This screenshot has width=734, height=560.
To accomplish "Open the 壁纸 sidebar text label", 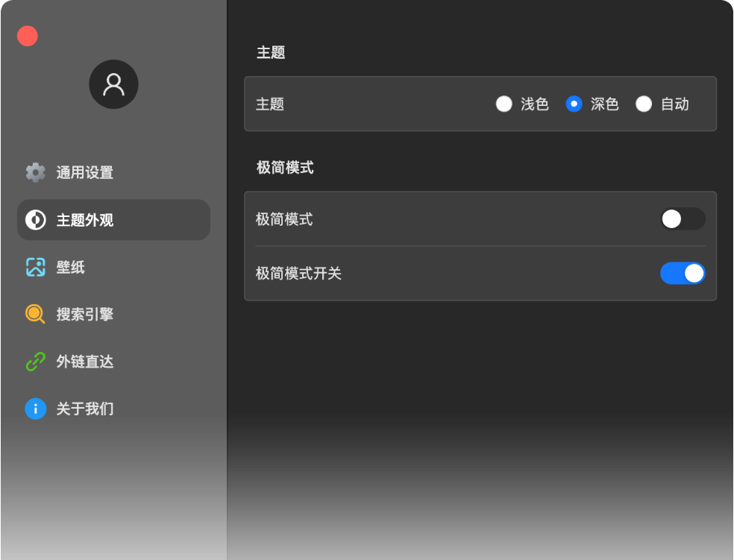I will click(x=71, y=267).
